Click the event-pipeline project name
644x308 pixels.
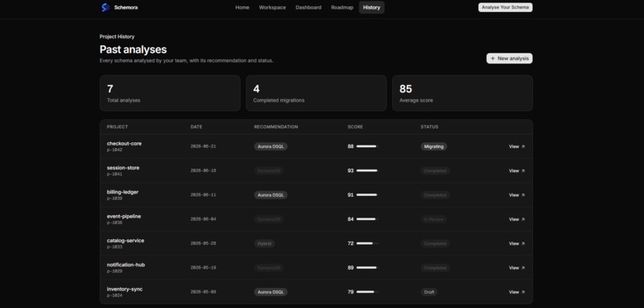pos(124,216)
